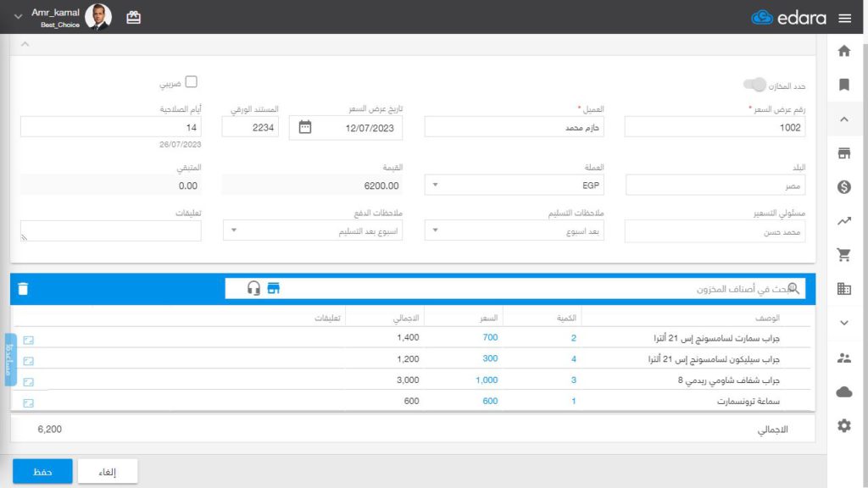Click the إلغاء cancel button
The height and width of the screenshot is (488, 868).
(108, 471)
